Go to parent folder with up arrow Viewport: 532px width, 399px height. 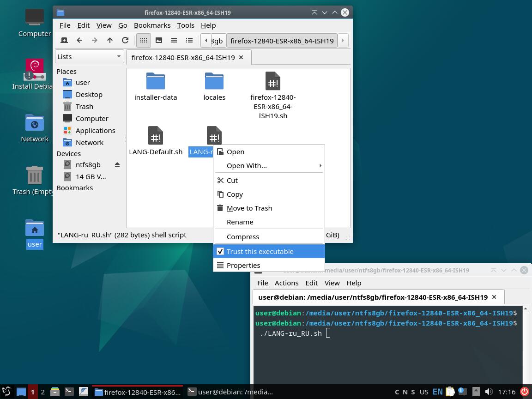110,41
